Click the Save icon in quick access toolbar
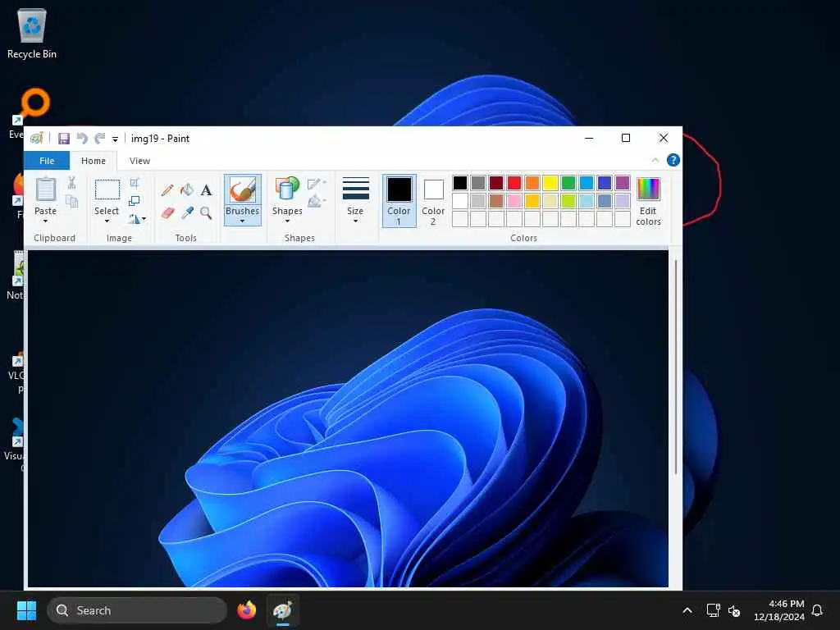 (64, 139)
